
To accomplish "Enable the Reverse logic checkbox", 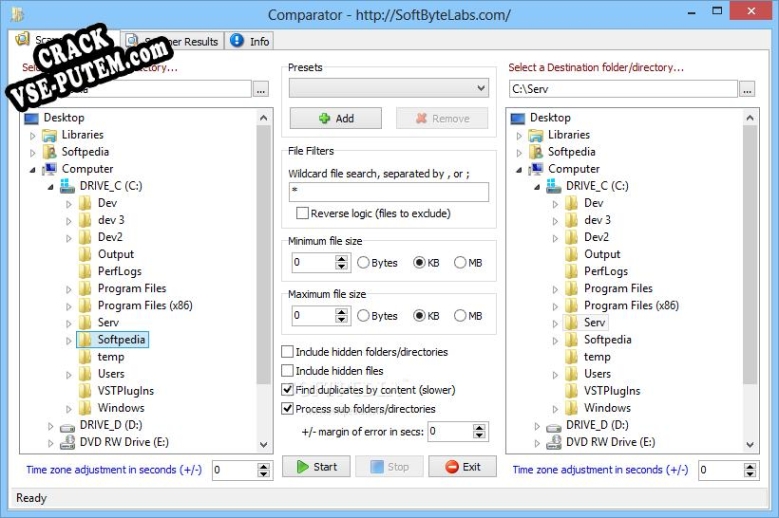I will click(302, 214).
